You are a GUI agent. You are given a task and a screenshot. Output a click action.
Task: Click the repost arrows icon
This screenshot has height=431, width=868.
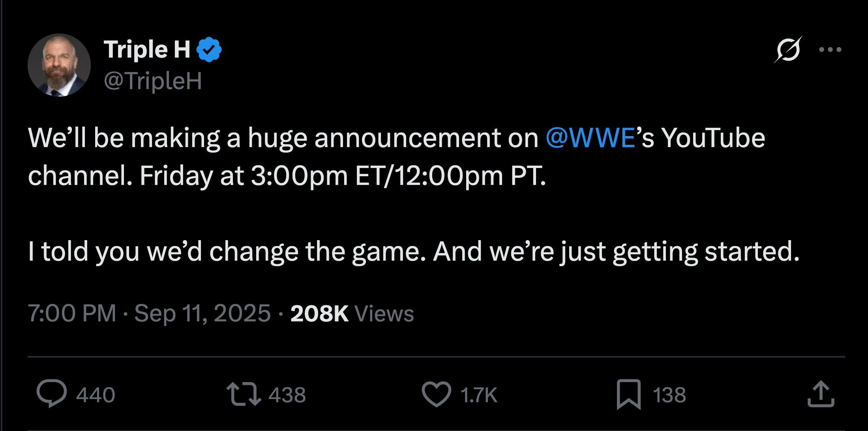pos(244,394)
